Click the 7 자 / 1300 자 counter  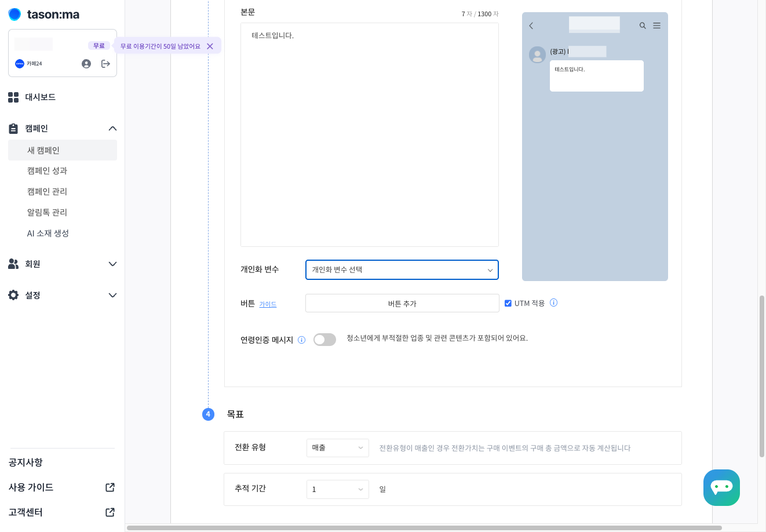tap(480, 14)
